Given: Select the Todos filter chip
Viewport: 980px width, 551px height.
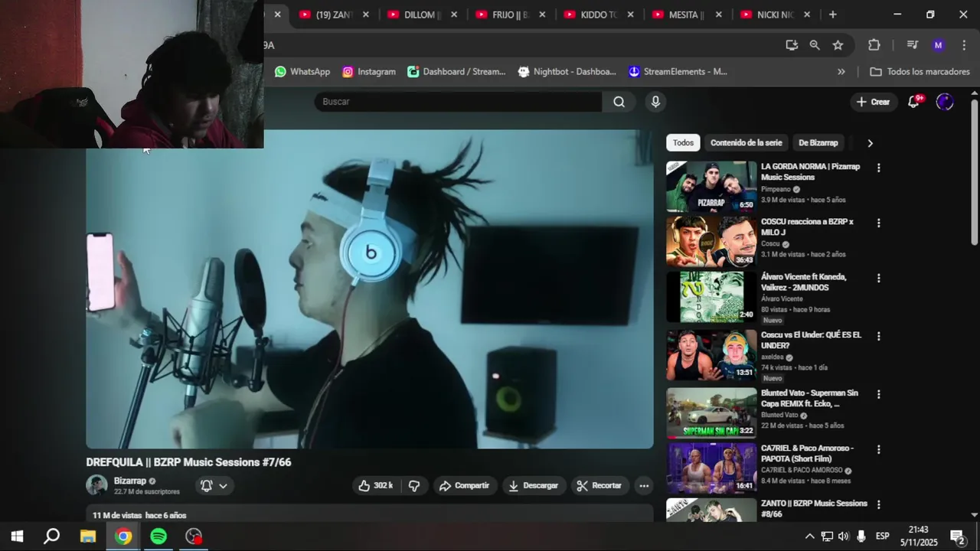Looking at the screenshot, I should [683, 143].
